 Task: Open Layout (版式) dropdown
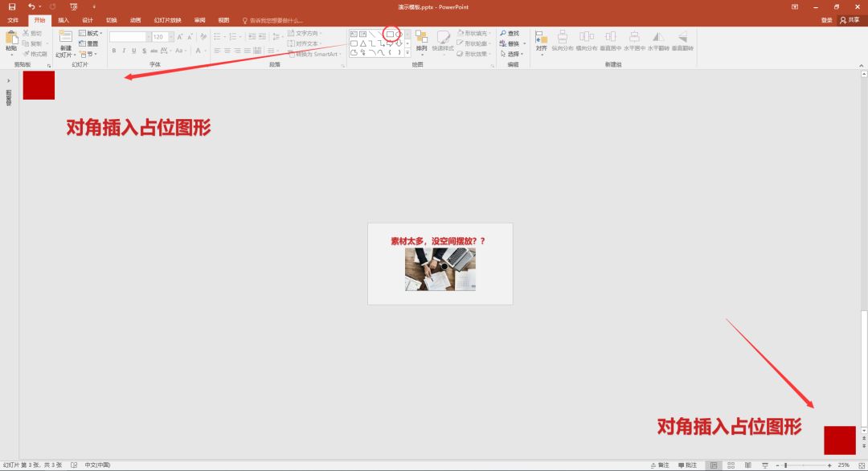(x=91, y=33)
